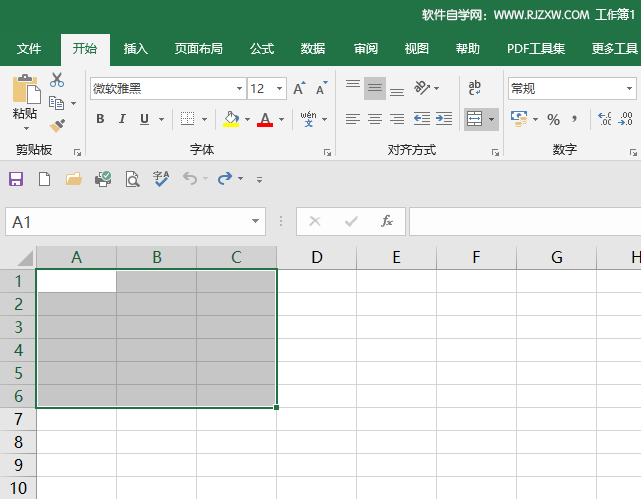This screenshot has height=499, width=641.
Task: Run spelling check icon
Action: 161,179
